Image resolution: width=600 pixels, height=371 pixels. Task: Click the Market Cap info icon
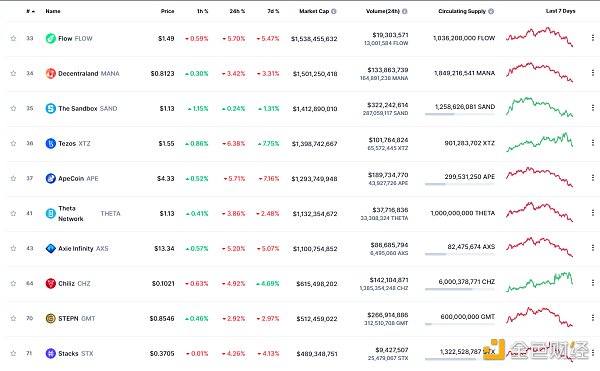point(334,11)
